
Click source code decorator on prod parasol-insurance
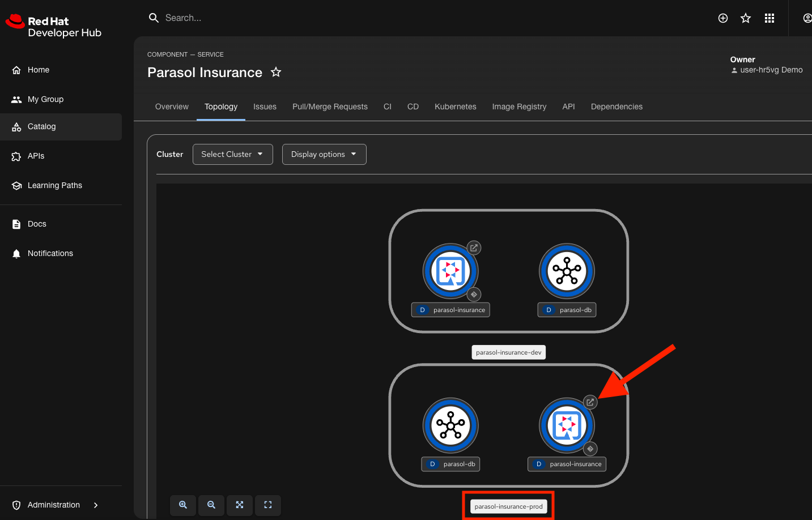point(590,449)
